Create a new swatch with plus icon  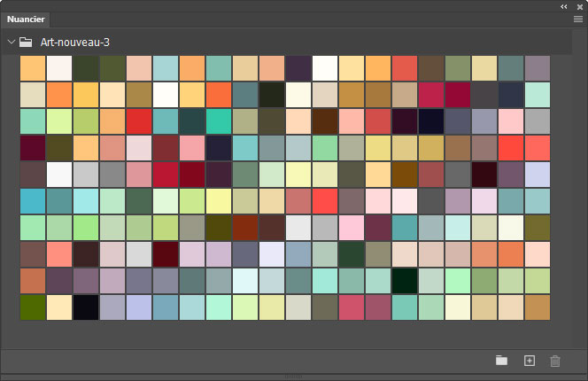pyautogui.click(x=530, y=361)
